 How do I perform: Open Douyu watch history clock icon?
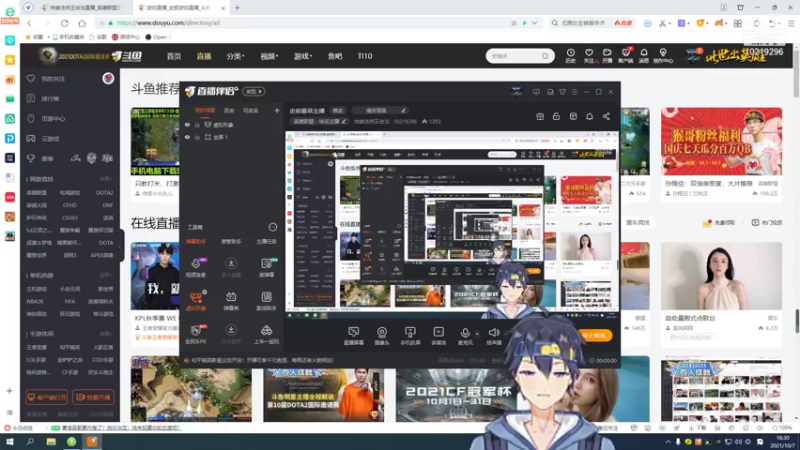pos(570,56)
